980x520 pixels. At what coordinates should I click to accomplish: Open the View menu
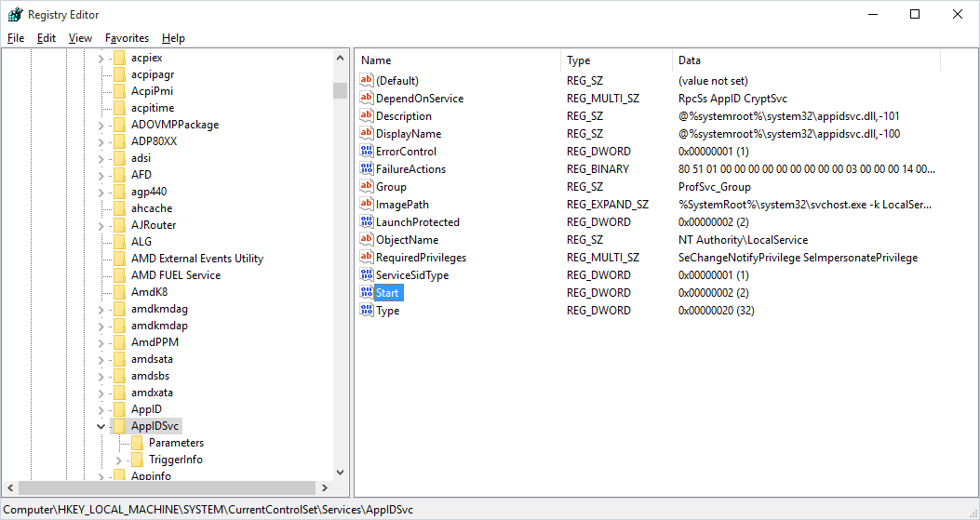[x=80, y=38]
